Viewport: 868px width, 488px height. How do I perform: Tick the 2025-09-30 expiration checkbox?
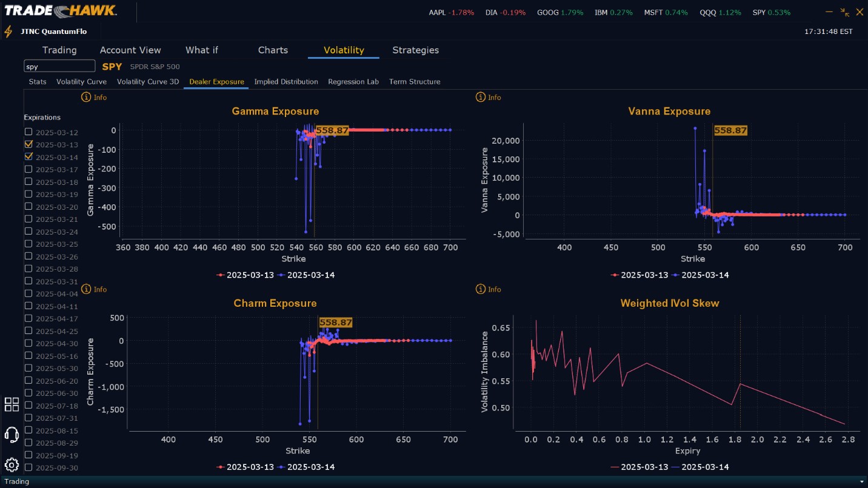tap(28, 467)
